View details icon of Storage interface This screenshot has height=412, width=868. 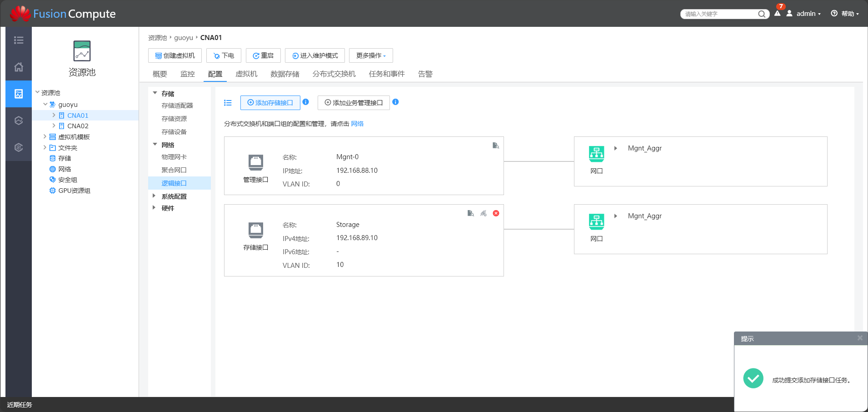click(471, 213)
